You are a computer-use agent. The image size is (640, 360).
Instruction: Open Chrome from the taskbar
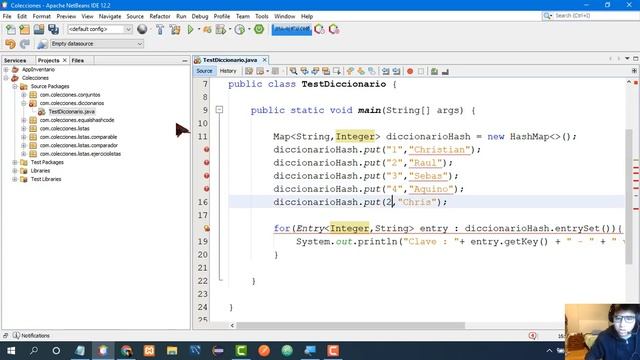tap(126, 351)
